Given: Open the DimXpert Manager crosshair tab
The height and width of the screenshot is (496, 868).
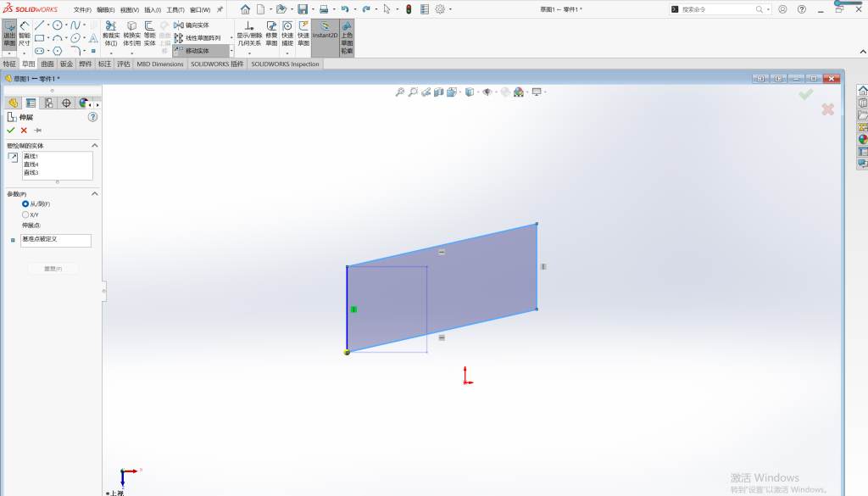Looking at the screenshot, I should (x=66, y=103).
